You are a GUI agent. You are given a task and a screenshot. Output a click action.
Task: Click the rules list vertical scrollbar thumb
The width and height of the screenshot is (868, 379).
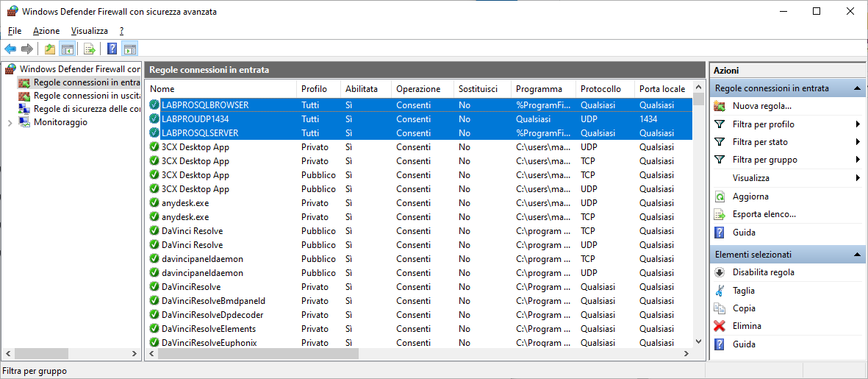coord(698,100)
